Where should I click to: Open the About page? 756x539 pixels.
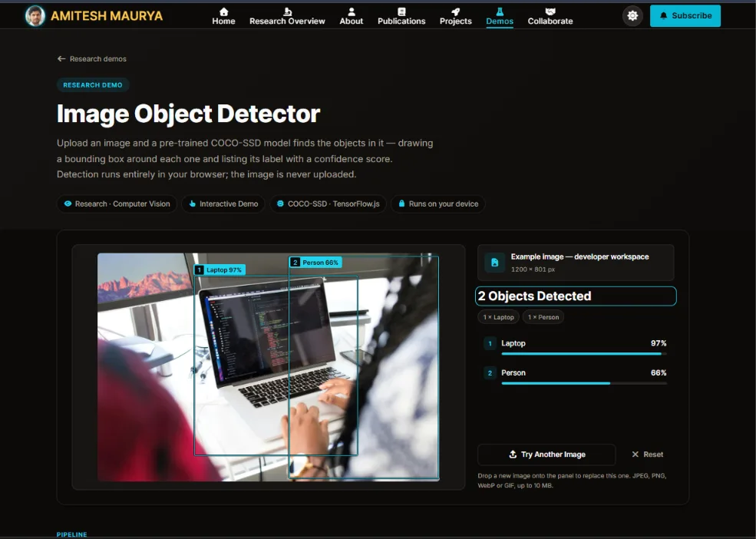352,16
